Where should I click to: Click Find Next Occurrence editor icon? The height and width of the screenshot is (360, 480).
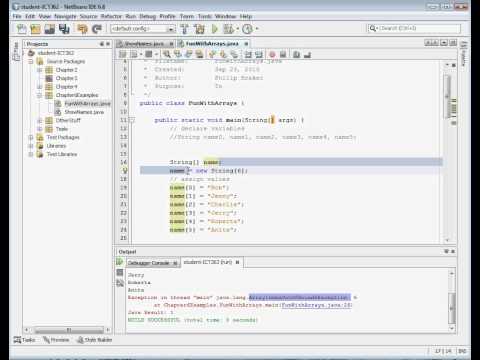point(189,54)
